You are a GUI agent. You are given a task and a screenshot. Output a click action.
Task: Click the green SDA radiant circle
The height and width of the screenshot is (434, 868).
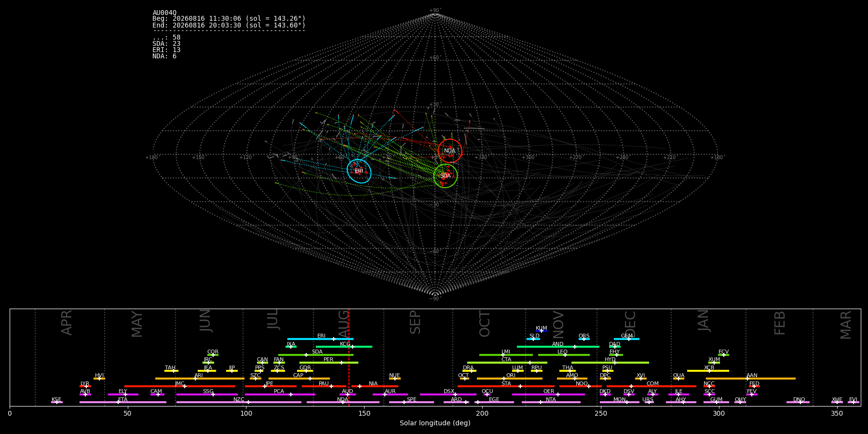(446, 176)
